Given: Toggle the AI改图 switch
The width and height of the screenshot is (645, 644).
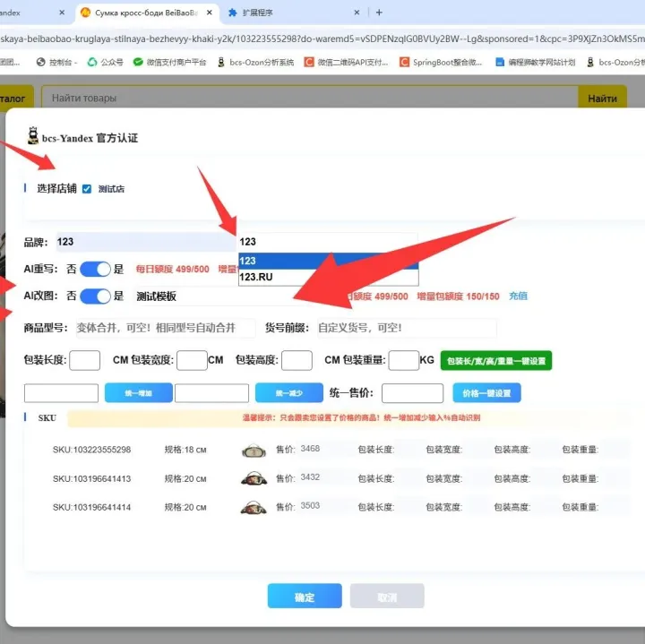Looking at the screenshot, I should [x=96, y=296].
